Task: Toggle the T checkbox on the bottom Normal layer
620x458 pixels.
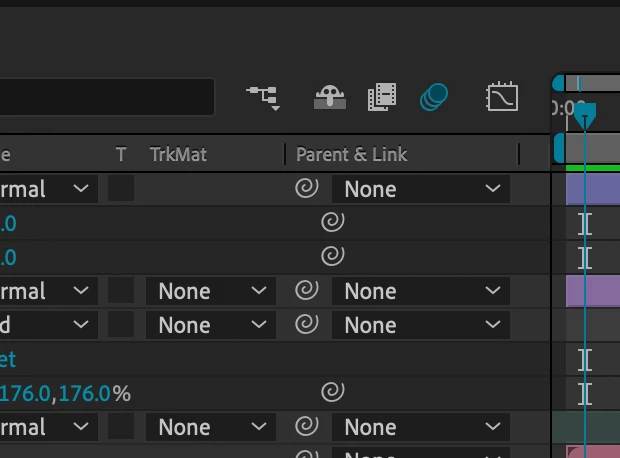Action: 121,427
